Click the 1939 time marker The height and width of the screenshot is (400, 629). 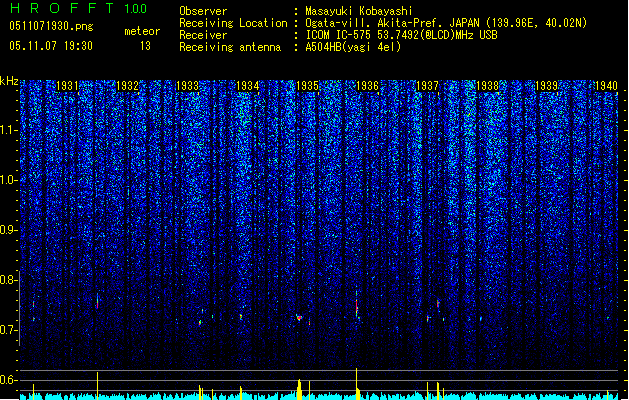(547, 86)
